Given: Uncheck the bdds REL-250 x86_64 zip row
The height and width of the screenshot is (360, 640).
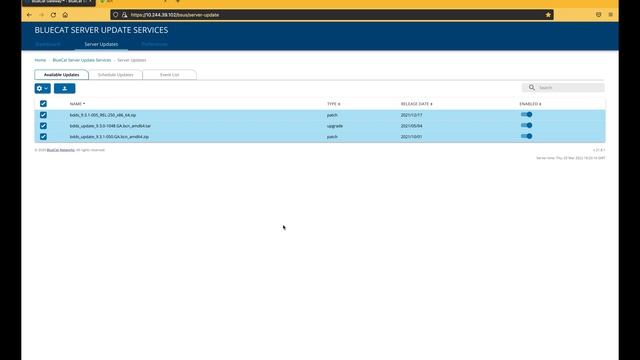Looking at the screenshot, I should point(43,115).
